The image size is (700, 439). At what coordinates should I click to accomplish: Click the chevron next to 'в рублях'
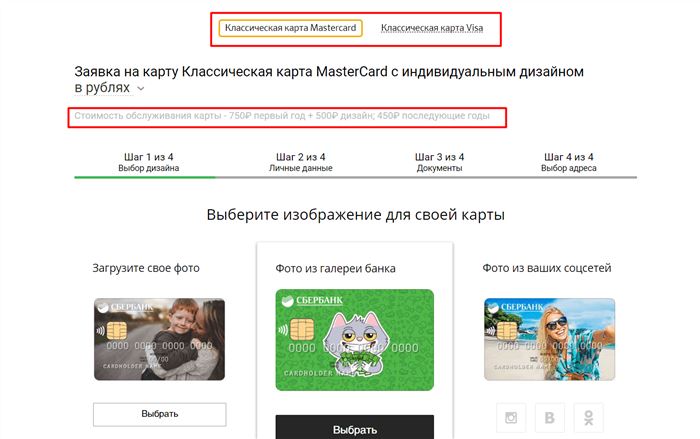pyautogui.click(x=141, y=88)
